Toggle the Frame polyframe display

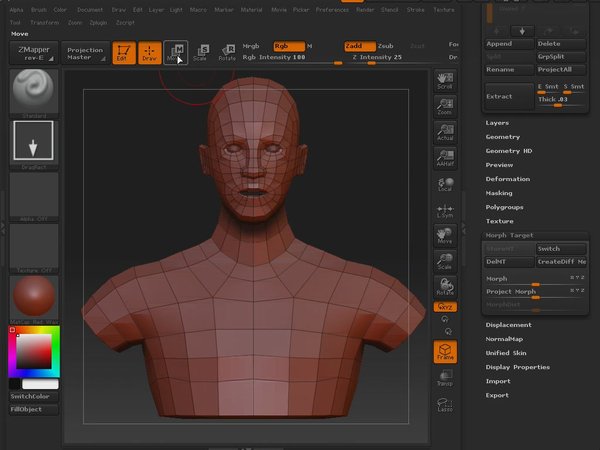[444, 351]
